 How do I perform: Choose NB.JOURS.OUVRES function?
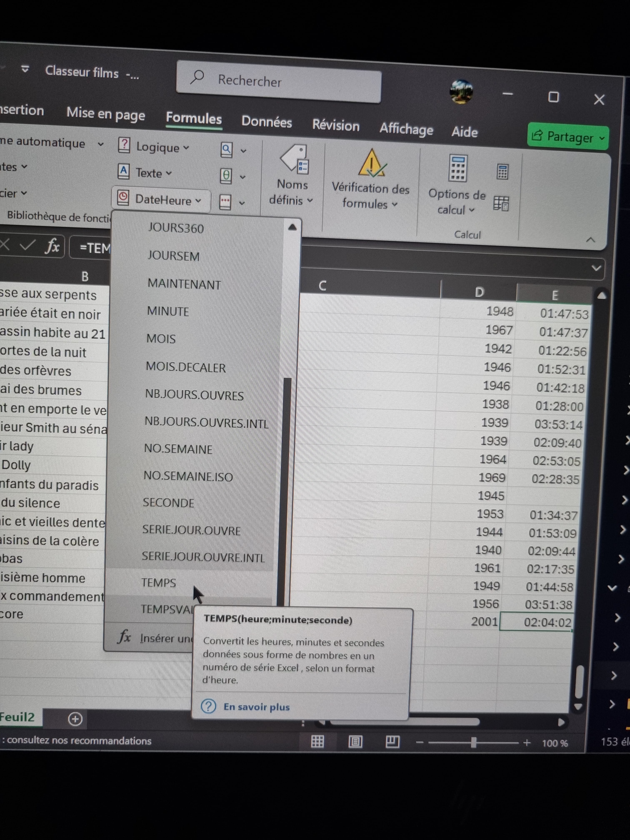[x=194, y=395]
